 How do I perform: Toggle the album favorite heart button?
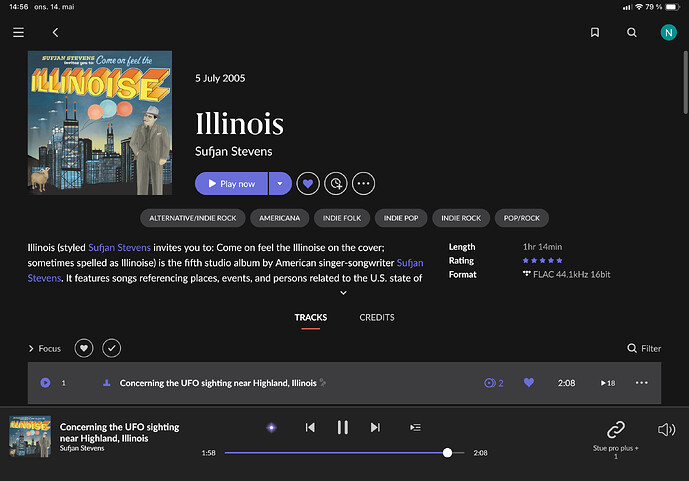coord(308,184)
